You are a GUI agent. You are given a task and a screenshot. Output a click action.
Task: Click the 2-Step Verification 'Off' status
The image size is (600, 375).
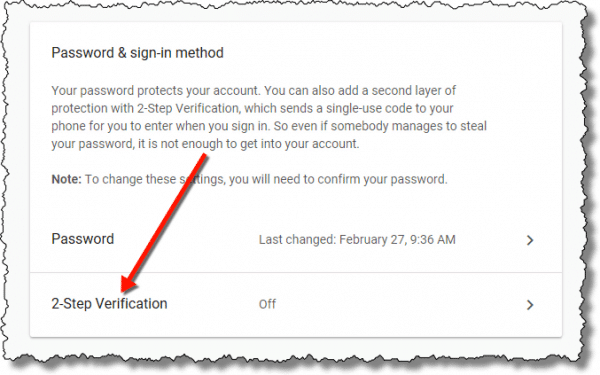tap(267, 304)
